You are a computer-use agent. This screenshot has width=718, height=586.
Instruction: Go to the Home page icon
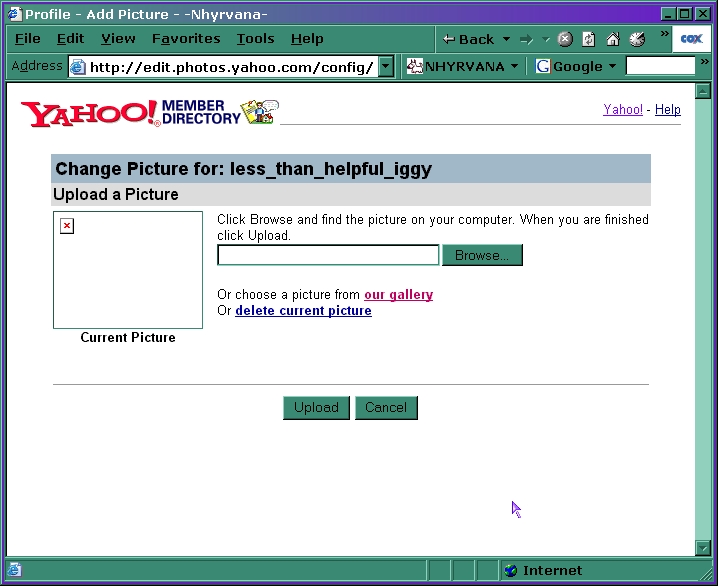click(x=613, y=39)
